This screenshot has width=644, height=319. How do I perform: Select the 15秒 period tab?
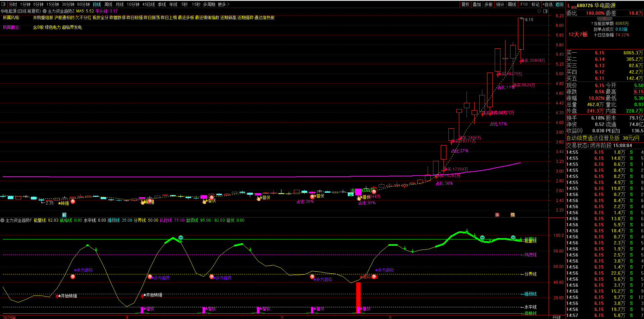click(196, 4)
